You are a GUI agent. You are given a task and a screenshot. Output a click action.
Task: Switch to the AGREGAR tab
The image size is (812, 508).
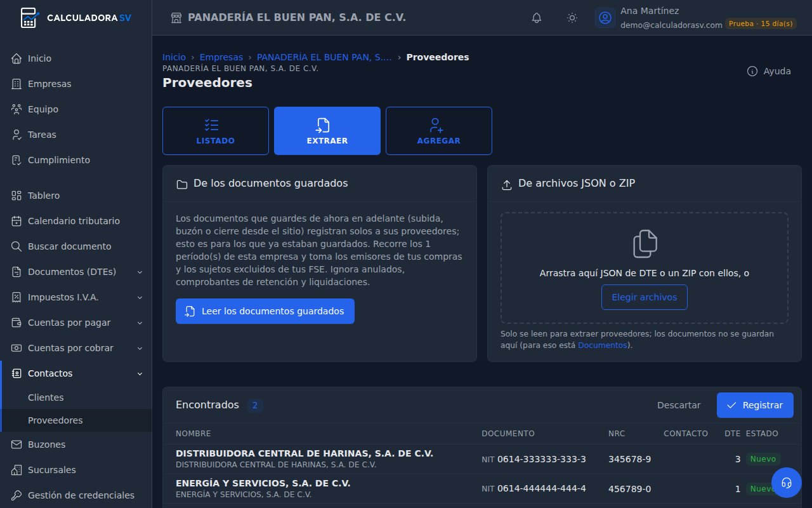point(439,131)
